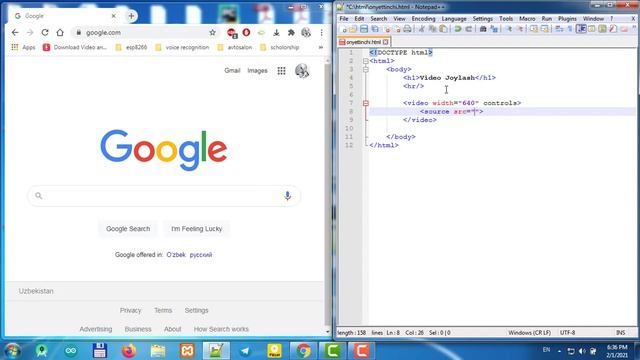Collapse the video tag fold marker
The width and height of the screenshot is (640, 360).
pos(366,103)
